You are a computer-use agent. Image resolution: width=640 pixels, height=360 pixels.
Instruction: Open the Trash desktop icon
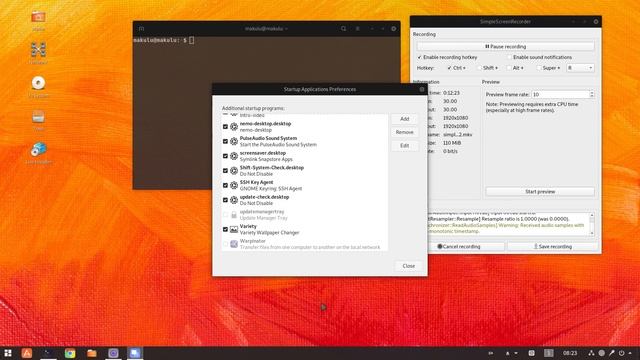tap(38, 117)
